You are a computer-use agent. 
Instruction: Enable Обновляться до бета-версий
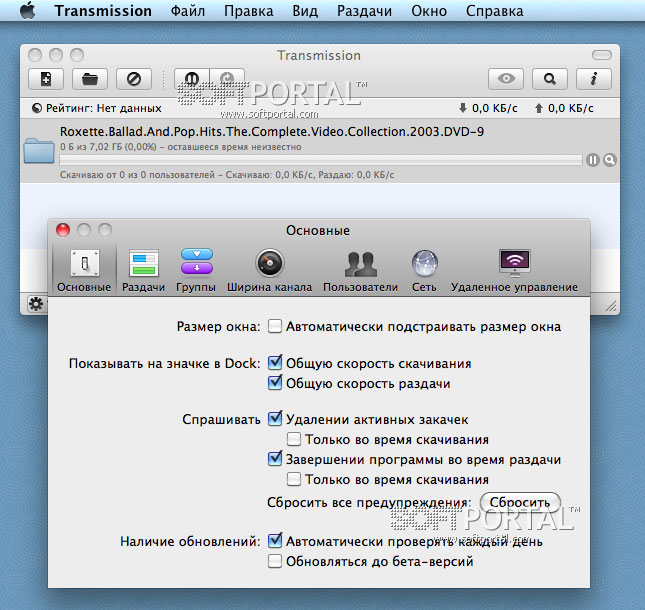[x=275, y=561]
